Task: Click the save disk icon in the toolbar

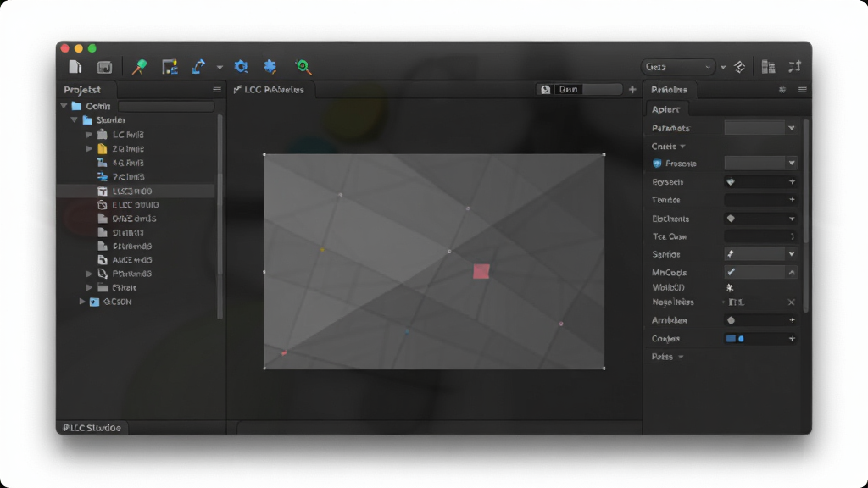Action: 104,67
